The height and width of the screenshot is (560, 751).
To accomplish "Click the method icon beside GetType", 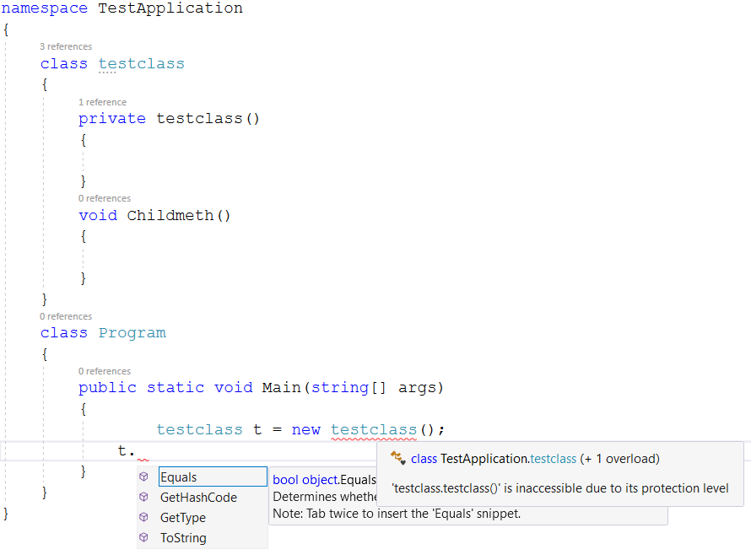I will coord(143,517).
